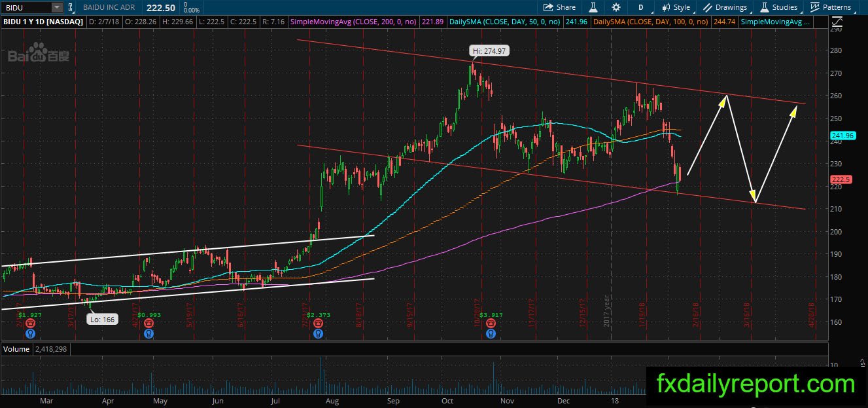Open the Patterns menu

pyautogui.click(x=831, y=7)
